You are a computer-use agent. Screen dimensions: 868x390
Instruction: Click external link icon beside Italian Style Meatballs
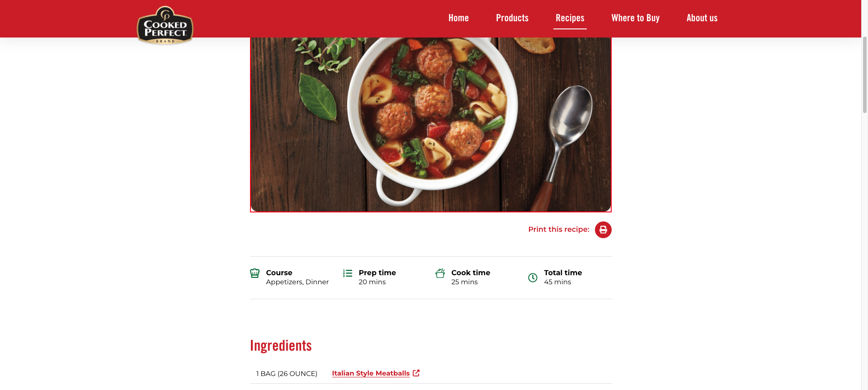coord(416,373)
